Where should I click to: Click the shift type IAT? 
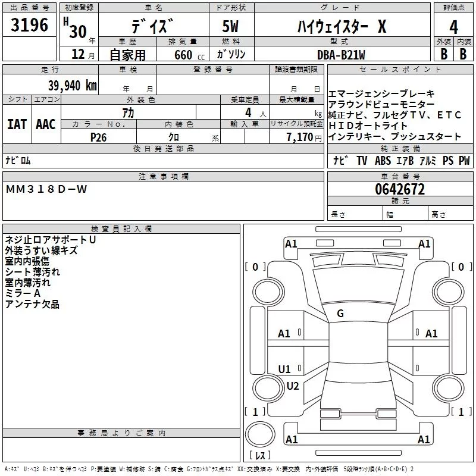click(17, 124)
